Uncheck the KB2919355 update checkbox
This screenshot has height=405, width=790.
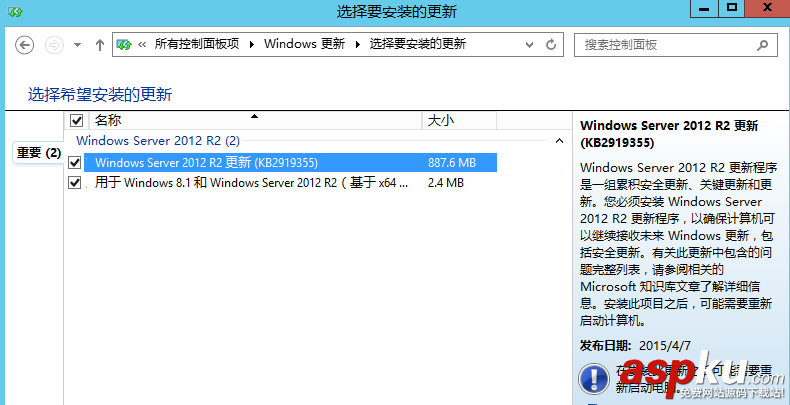pos(75,162)
